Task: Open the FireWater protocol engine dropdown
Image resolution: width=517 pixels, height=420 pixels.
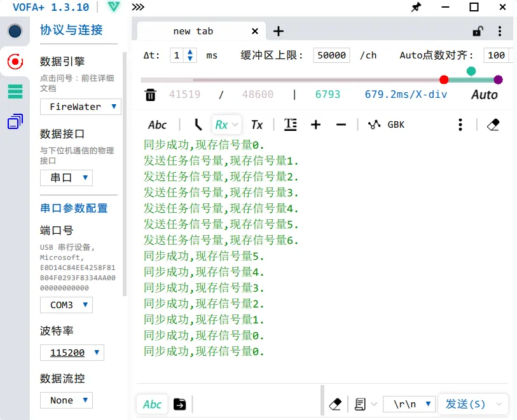Action: click(x=80, y=107)
